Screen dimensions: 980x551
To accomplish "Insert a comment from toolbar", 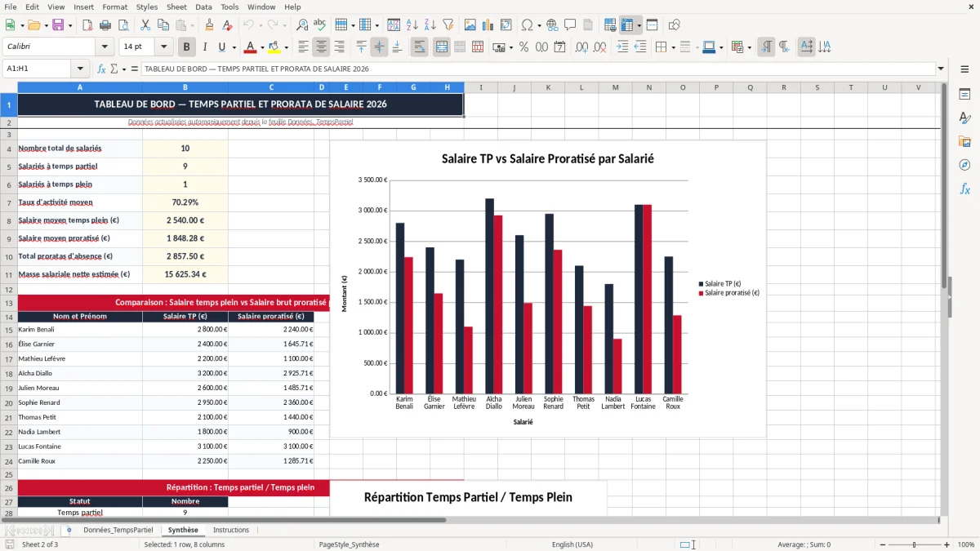I will point(571,25).
